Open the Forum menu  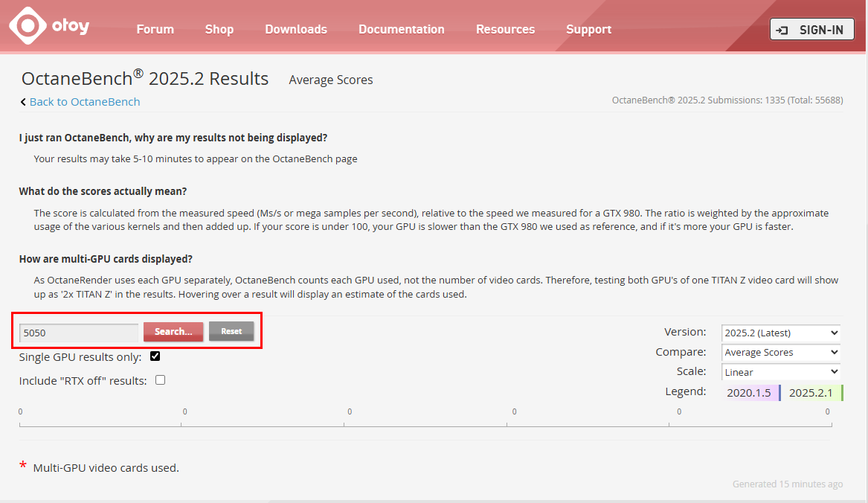(x=155, y=29)
